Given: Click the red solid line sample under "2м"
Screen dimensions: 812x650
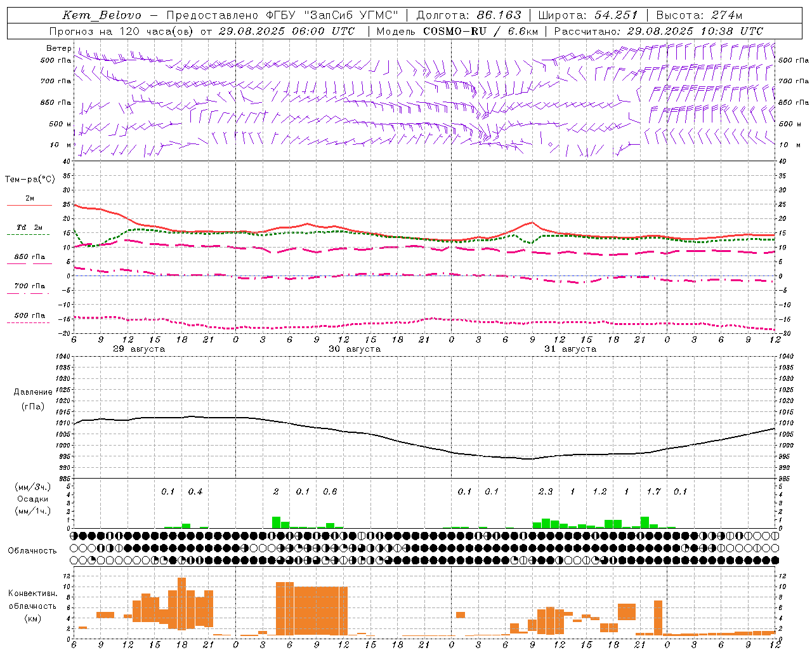Looking at the screenshot, I should [29, 206].
